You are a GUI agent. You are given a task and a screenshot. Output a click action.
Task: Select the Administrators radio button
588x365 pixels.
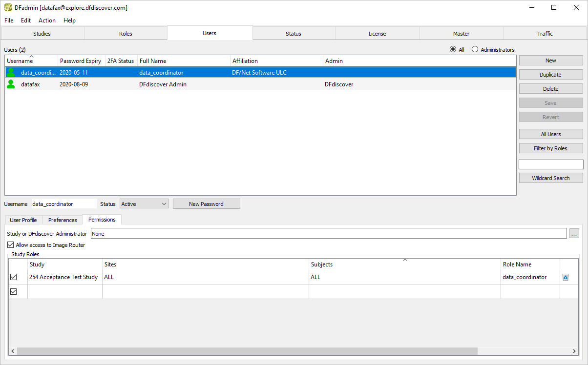tap(475, 50)
